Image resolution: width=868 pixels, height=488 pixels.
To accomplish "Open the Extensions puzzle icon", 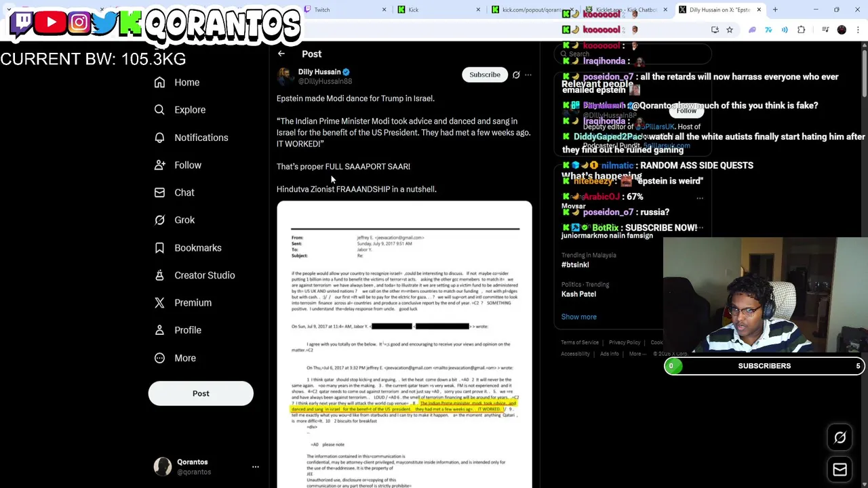I will click(802, 30).
